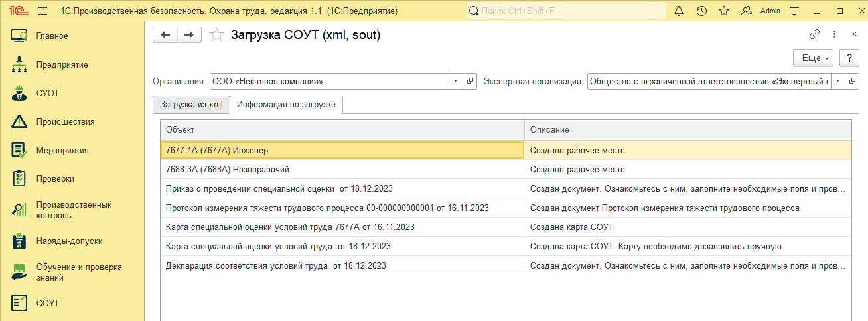This screenshot has height=321, width=868.
Task: Click the Экспертная организация input field
Action: pyautogui.click(x=709, y=81)
